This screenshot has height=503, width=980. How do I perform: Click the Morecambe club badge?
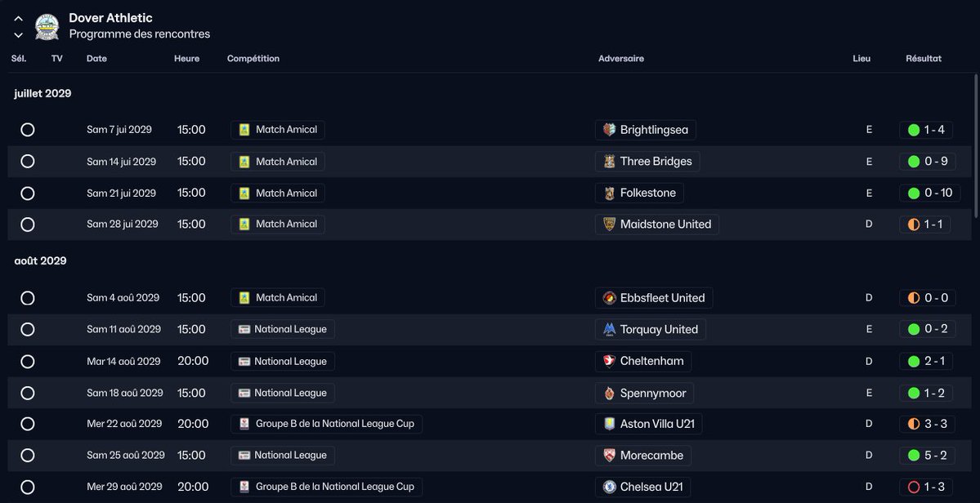(x=610, y=455)
